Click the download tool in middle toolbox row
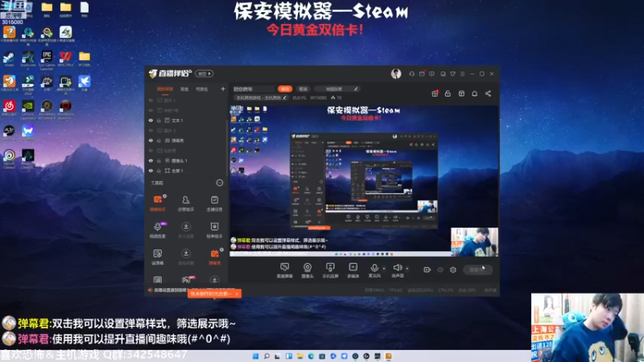The width and height of the screenshot is (644, 362). tap(186, 230)
